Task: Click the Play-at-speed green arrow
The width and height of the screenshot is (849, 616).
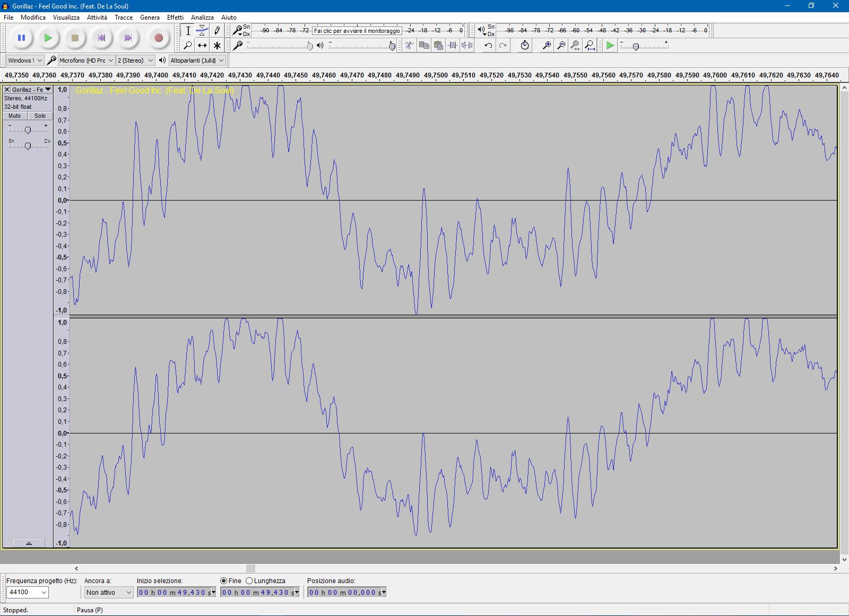Action: coord(610,46)
